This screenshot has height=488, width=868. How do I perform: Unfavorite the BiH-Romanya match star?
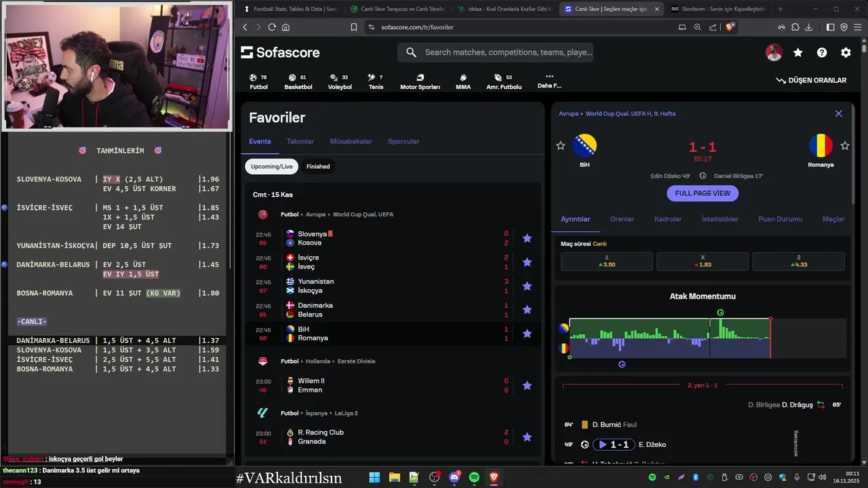527,333
